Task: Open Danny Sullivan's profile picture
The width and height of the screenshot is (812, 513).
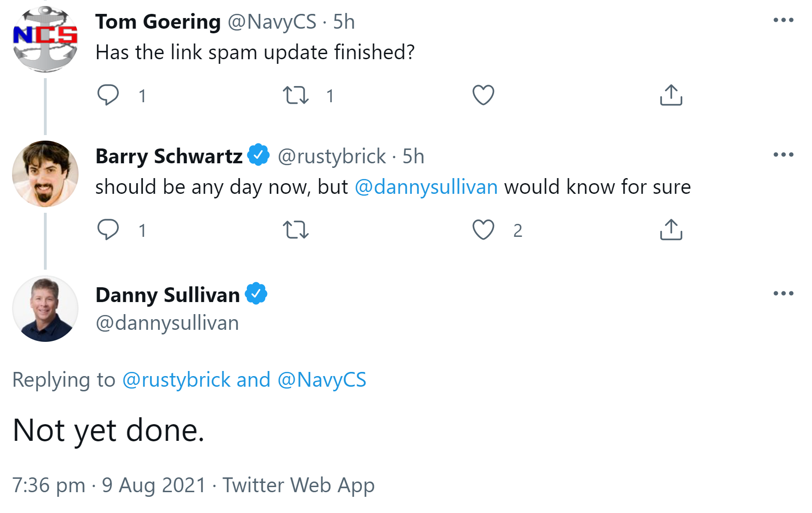Action: pyautogui.click(x=45, y=309)
